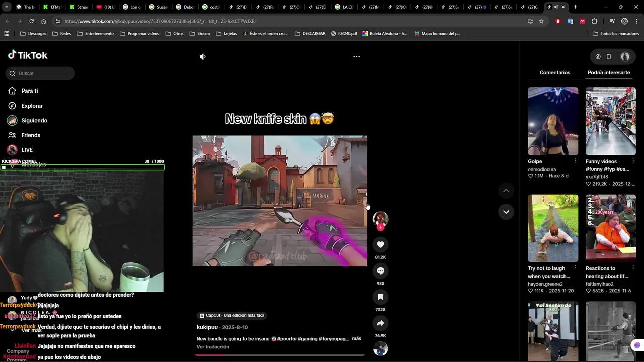
Task: Open the Entretenimiento bookmarks folder
Action: (x=95, y=34)
